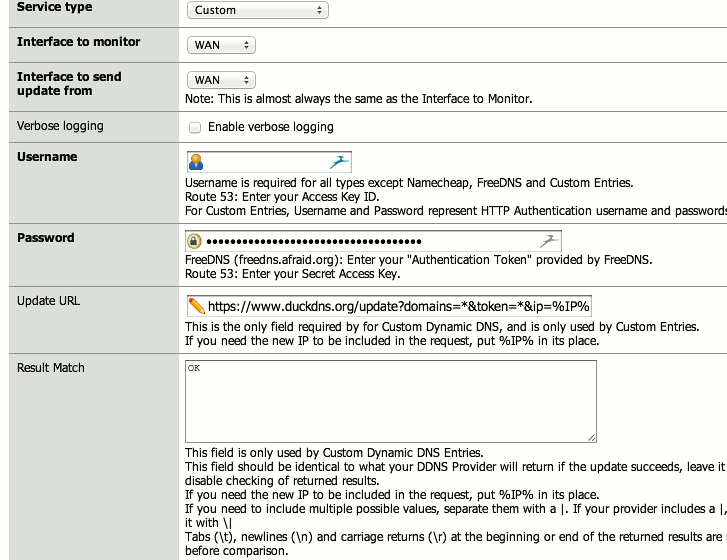727x560 pixels.
Task: Click inside the Result Match text area
Action: click(390, 400)
